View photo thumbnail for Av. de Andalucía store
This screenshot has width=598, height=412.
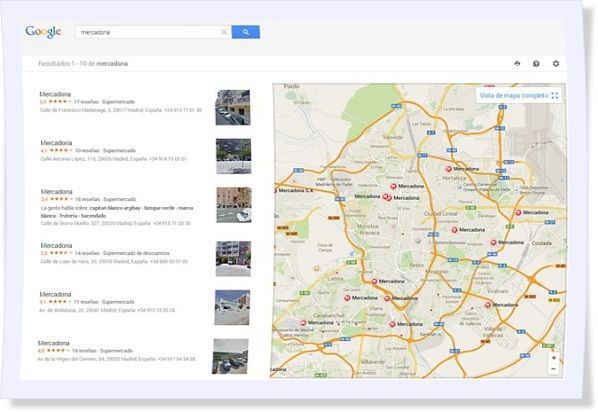tap(232, 307)
